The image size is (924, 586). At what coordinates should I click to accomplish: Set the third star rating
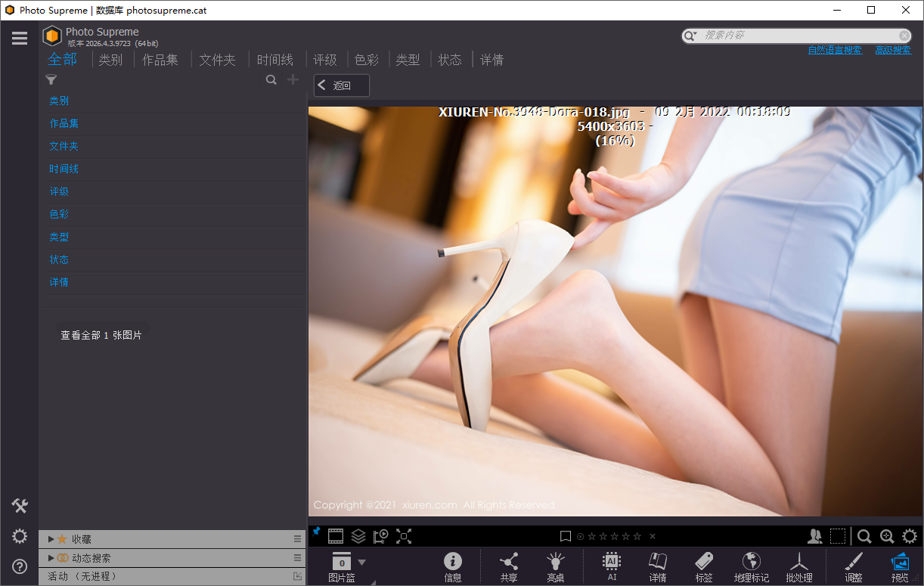(x=614, y=536)
